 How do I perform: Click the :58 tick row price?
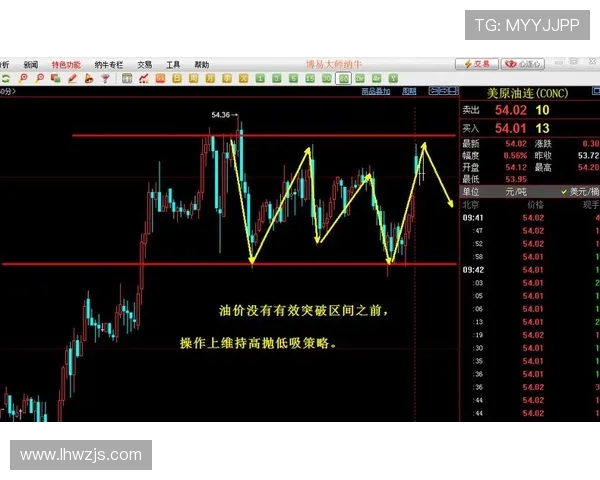pyautogui.click(x=533, y=257)
